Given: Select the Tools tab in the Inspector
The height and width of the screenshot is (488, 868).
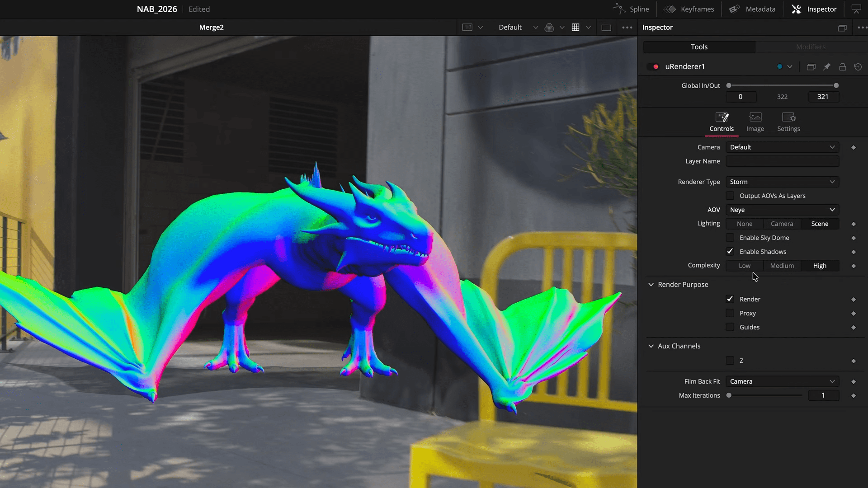Looking at the screenshot, I should (x=699, y=47).
